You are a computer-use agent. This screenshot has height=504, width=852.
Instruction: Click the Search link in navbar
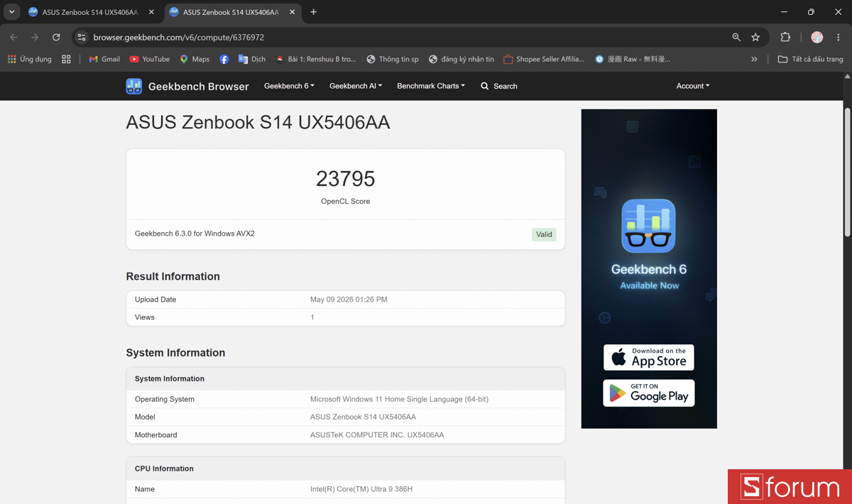pos(499,86)
